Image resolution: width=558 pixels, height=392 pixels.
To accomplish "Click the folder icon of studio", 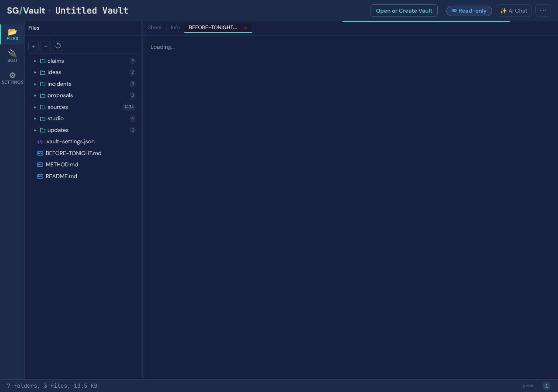I will coord(43,118).
